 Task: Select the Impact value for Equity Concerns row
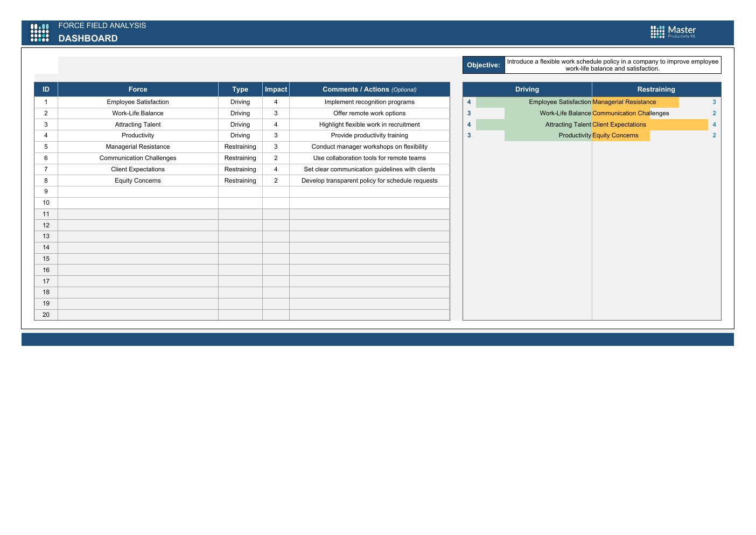coord(276,180)
